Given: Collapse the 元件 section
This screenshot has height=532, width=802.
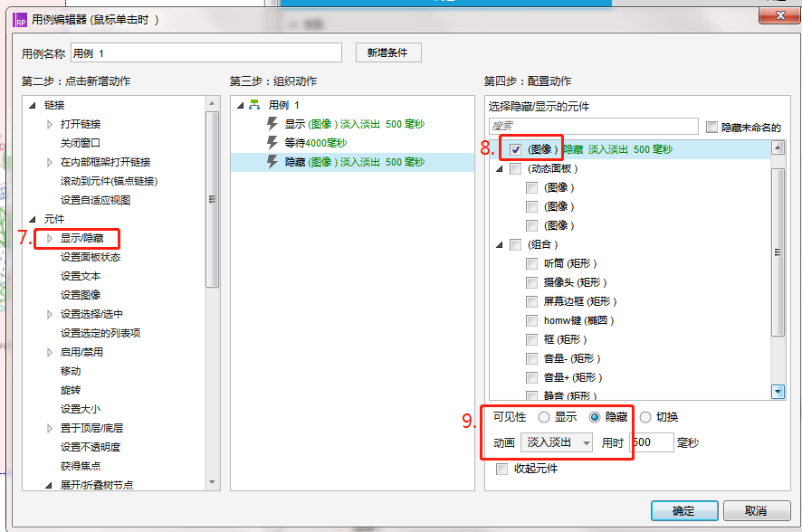Looking at the screenshot, I should pos(33,219).
